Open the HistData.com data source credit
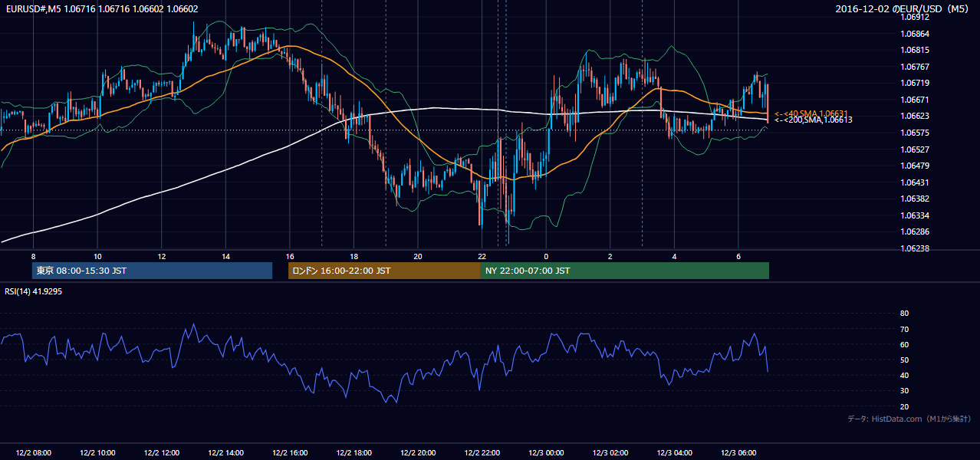This screenshot has width=980, height=460. tap(909, 419)
